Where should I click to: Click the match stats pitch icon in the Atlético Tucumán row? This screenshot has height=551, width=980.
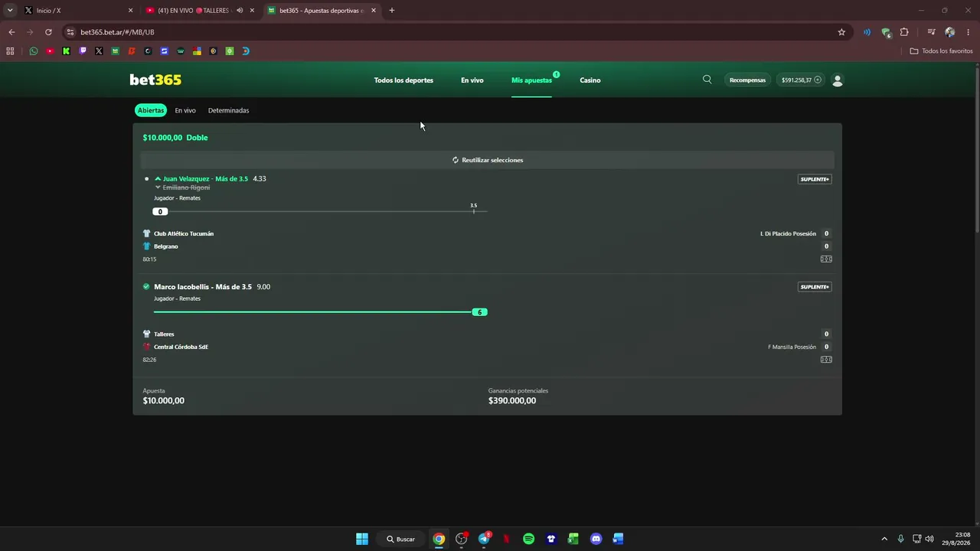[x=826, y=259]
